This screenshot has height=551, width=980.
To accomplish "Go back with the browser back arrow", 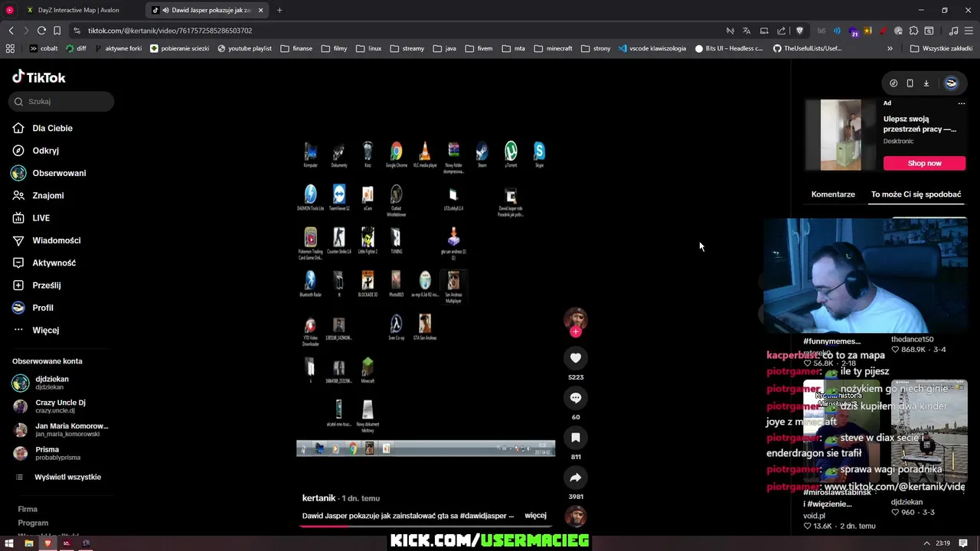I will pos(11,31).
